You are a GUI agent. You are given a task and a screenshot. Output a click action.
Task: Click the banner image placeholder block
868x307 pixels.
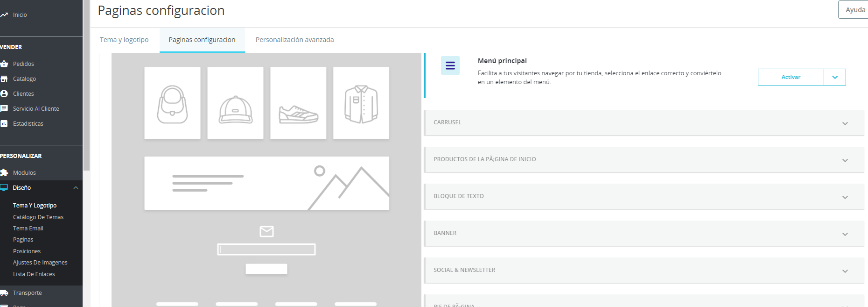pos(266,183)
